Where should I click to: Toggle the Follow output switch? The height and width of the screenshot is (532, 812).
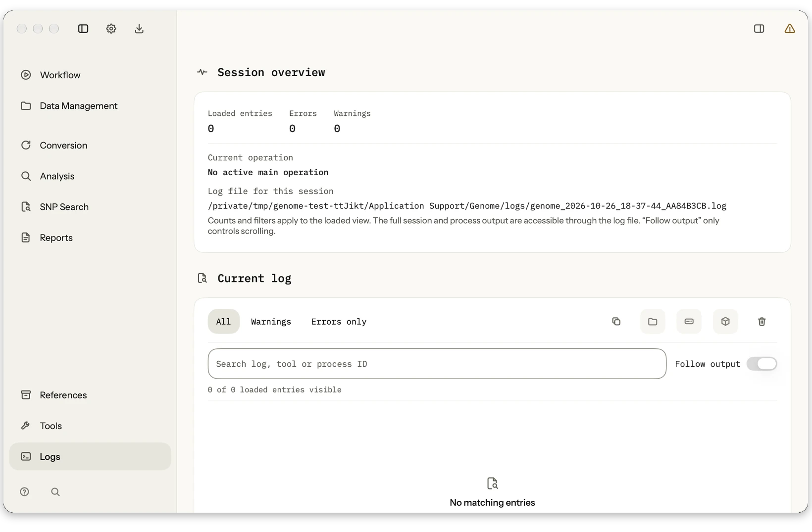pyautogui.click(x=761, y=364)
